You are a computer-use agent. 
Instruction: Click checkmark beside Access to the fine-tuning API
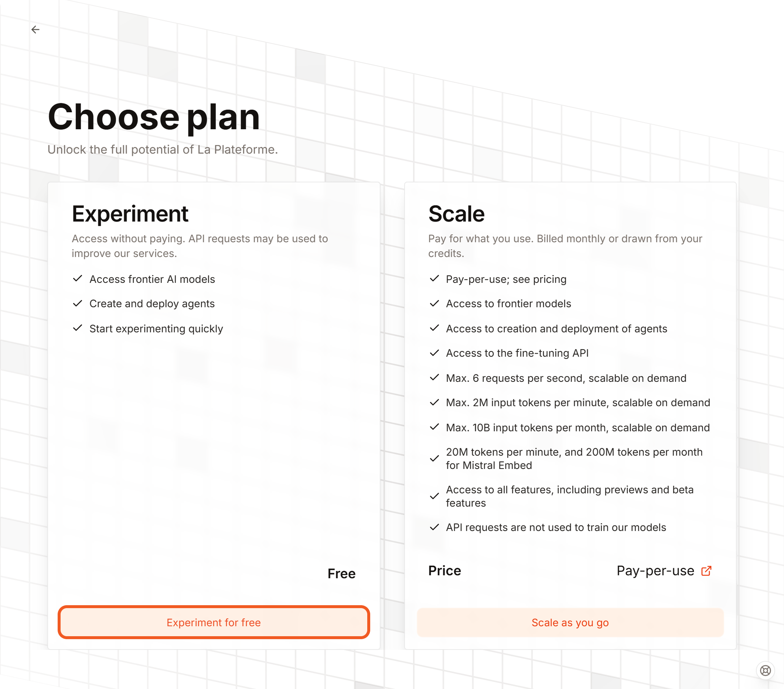pos(434,353)
